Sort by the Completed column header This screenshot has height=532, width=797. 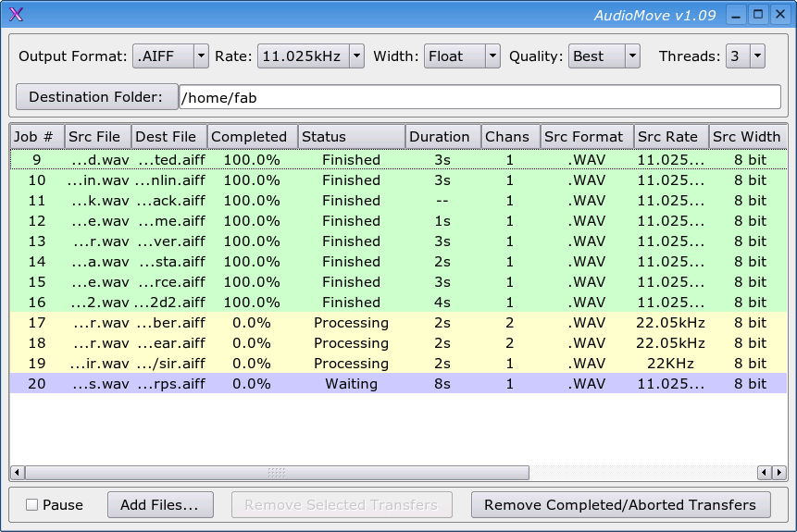[252, 137]
